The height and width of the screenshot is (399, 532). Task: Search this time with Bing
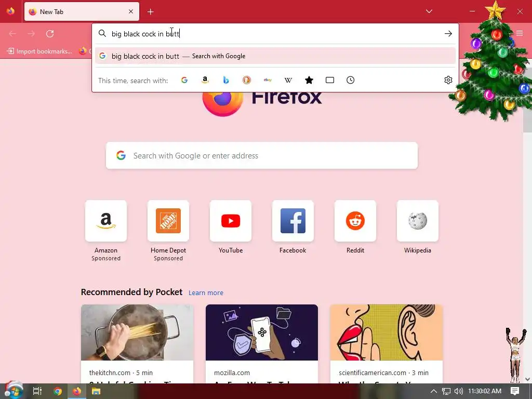click(226, 80)
